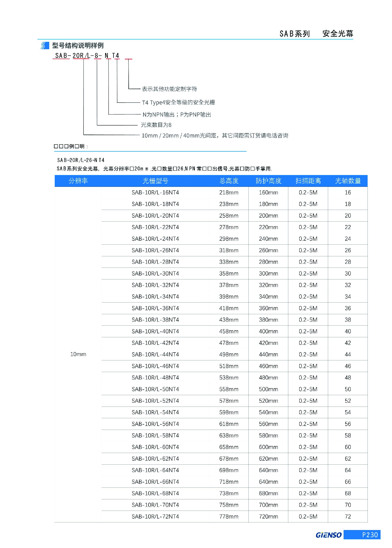
Task: Click the 防护高度 column header
Action: [x=268, y=181]
